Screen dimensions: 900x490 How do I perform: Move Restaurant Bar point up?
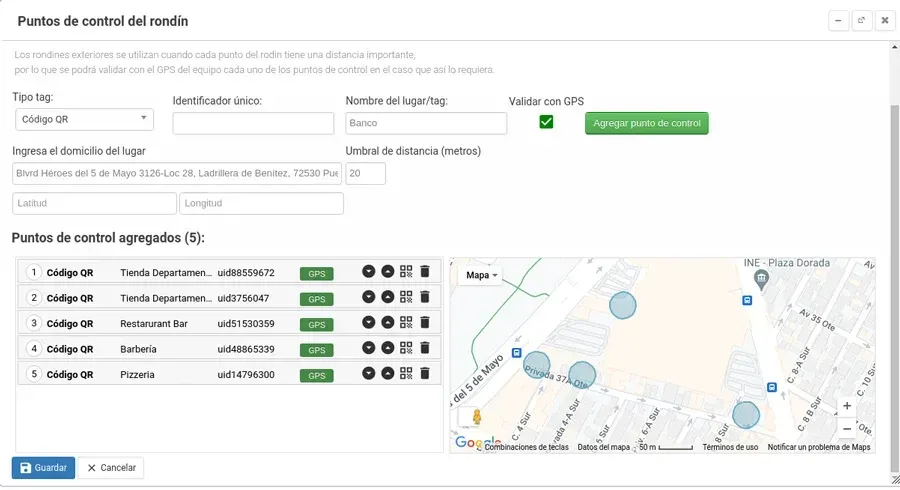point(387,323)
